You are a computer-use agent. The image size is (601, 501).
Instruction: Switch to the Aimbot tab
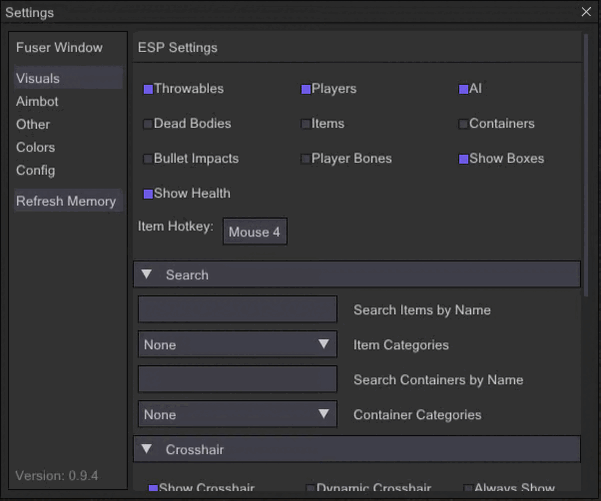click(x=37, y=101)
